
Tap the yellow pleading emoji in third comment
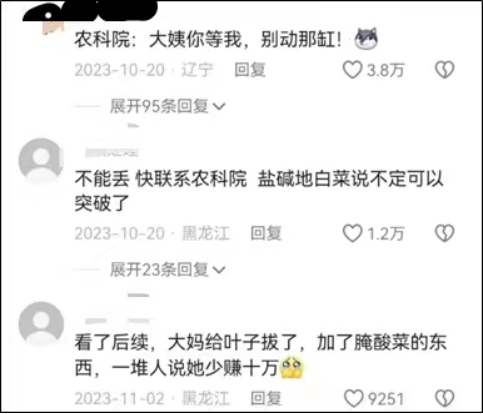[x=292, y=367]
